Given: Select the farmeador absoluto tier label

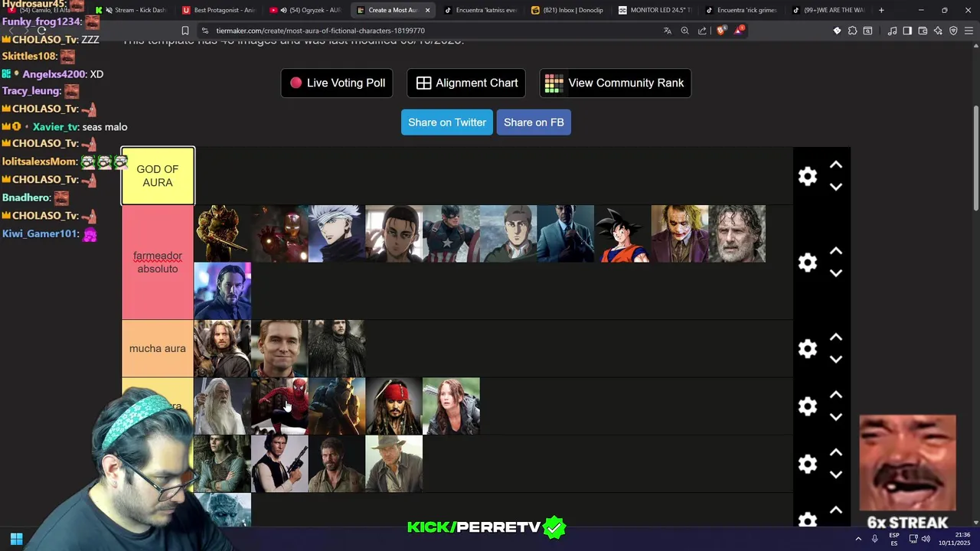Looking at the screenshot, I should [158, 262].
